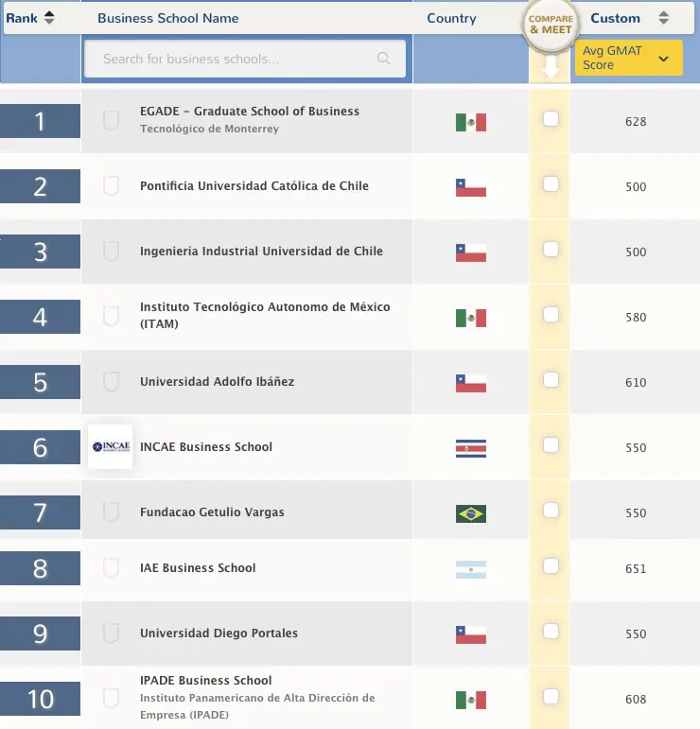Click the GMAT score 610 for Adolfo Ibáñez
This screenshot has height=729, width=700.
pos(636,383)
